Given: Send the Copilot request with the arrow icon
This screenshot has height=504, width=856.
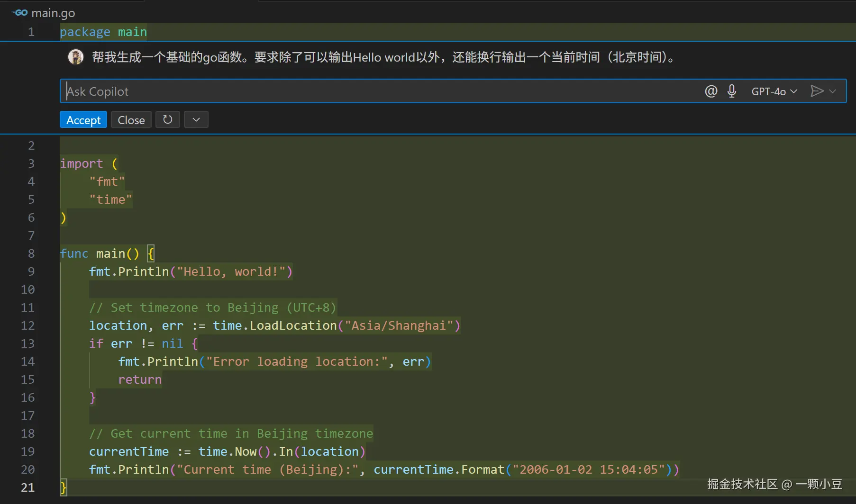Looking at the screenshot, I should click(x=817, y=91).
